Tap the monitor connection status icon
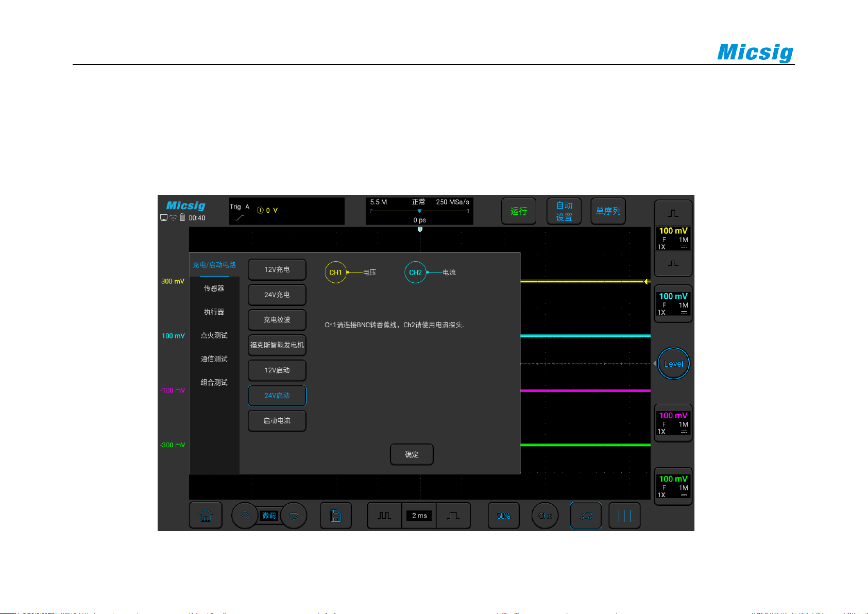The width and height of the screenshot is (868, 614). point(164,218)
